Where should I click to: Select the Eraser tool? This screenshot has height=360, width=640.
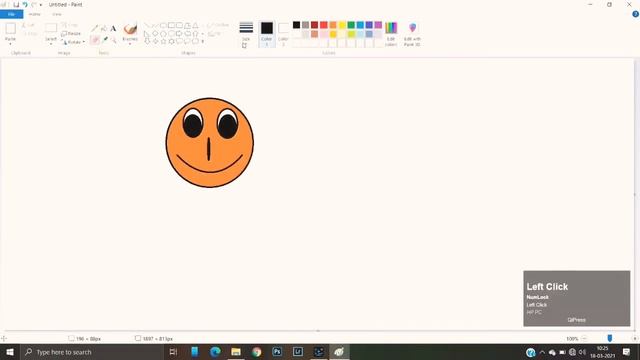(95, 40)
